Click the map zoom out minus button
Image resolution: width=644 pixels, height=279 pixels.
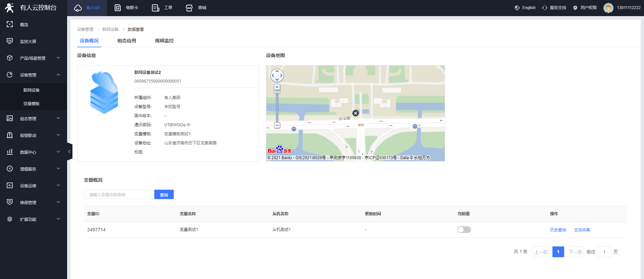point(277,125)
